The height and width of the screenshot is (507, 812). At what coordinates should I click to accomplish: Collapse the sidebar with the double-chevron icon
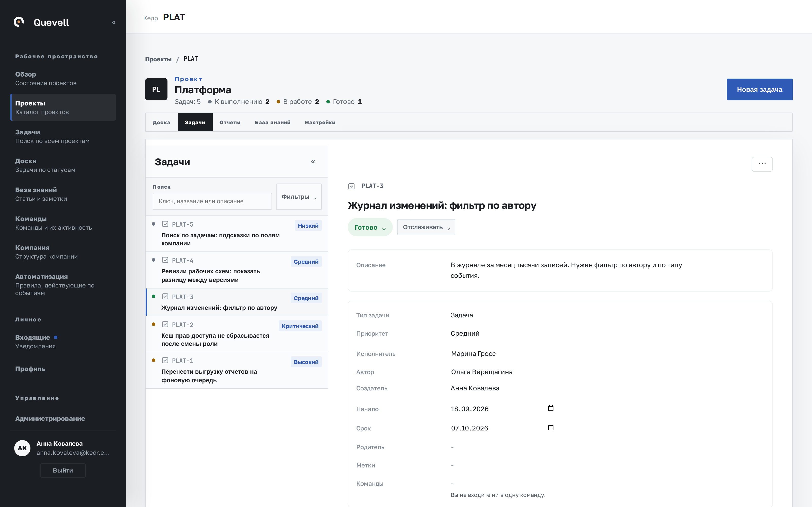pos(114,23)
